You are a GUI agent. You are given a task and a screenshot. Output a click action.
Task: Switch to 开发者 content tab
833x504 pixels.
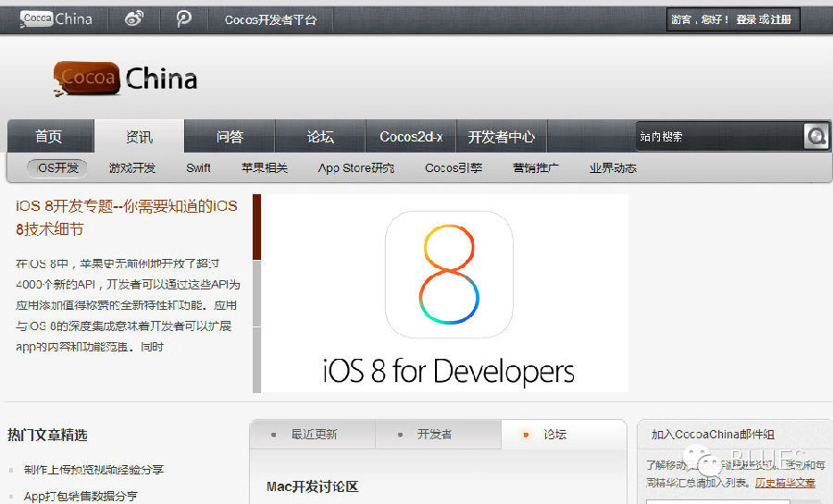coord(439,434)
